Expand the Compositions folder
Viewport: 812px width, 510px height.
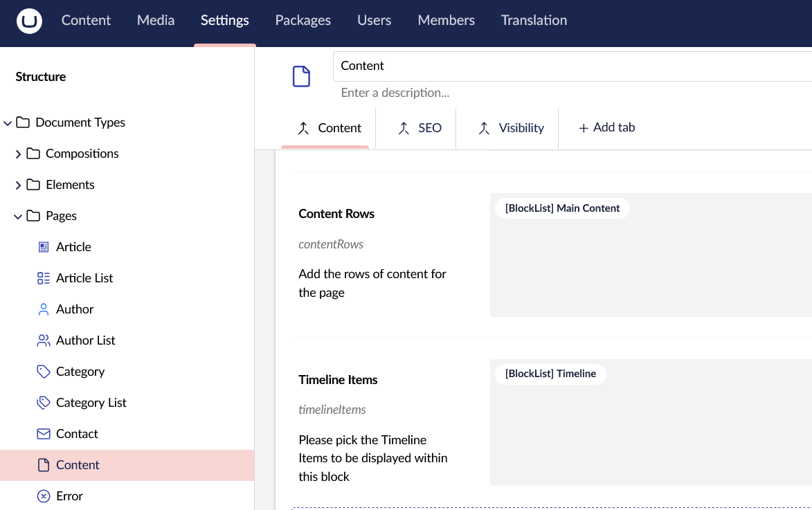click(x=19, y=154)
